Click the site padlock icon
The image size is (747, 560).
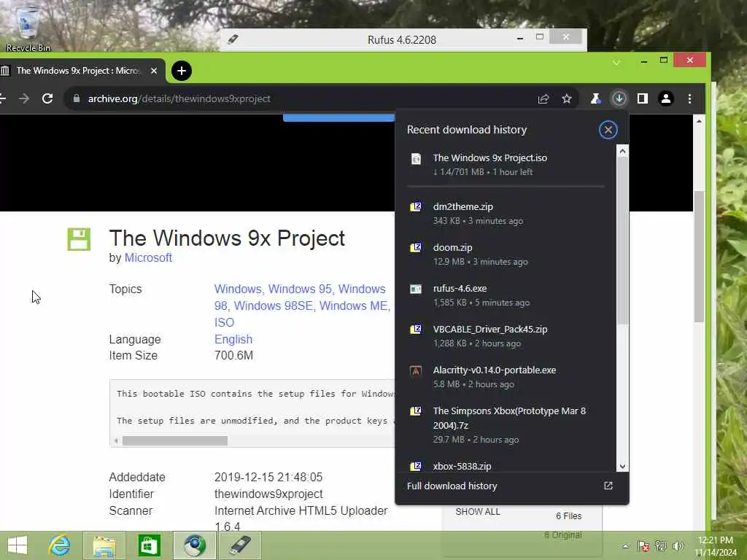click(x=76, y=98)
